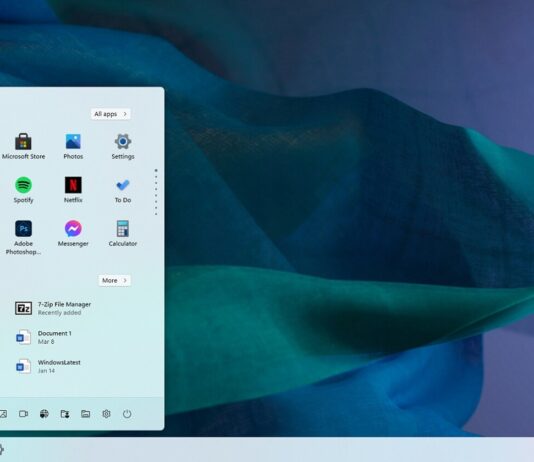Open the pinned Settings app tile
This screenshot has width=534, height=462.
pyautogui.click(x=123, y=146)
